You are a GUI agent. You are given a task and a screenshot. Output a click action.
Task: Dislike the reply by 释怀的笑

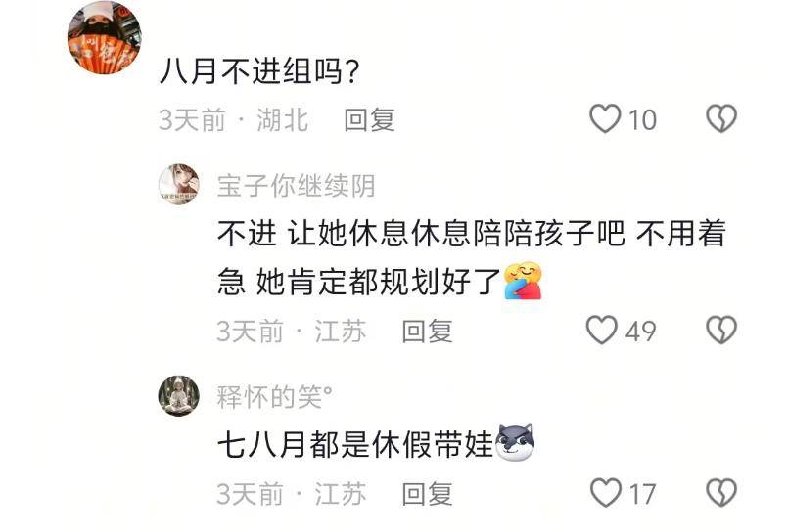click(x=721, y=493)
